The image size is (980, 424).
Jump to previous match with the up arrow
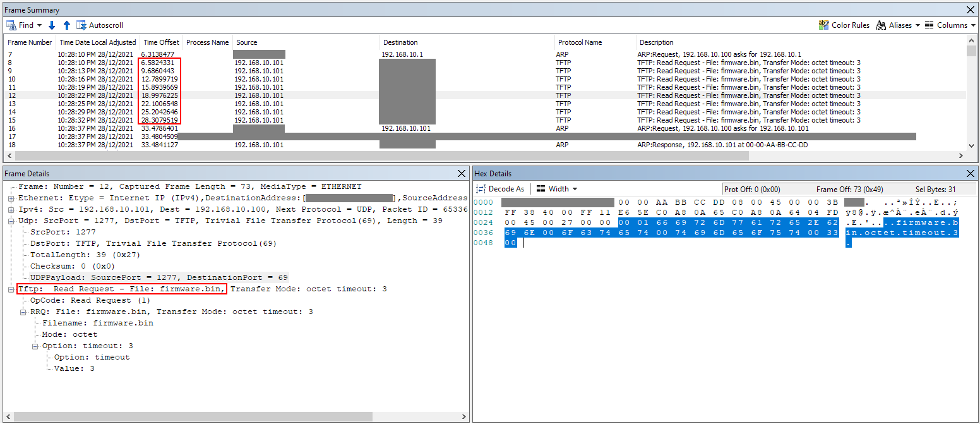pos(66,25)
